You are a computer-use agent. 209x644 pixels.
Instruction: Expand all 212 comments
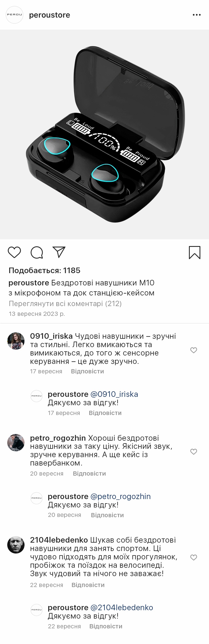65,304
